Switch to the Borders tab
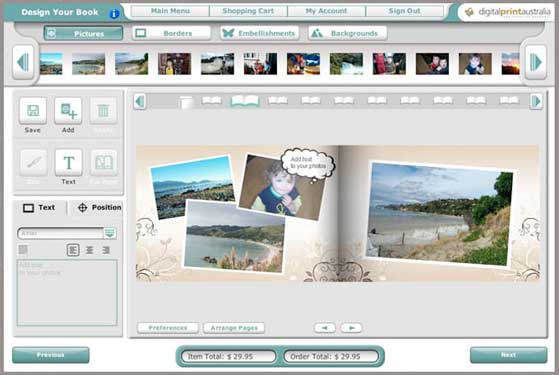The width and height of the screenshot is (559, 375). point(171,33)
